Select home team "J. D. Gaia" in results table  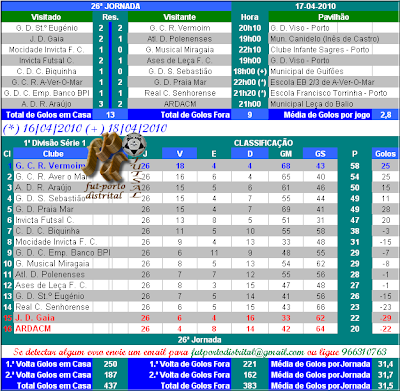pyautogui.click(x=47, y=39)
